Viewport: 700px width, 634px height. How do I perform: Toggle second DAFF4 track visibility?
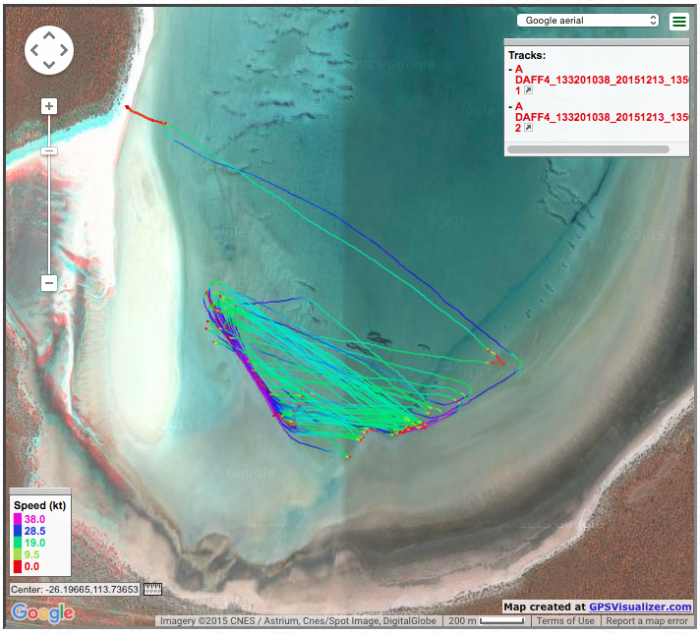590,117
